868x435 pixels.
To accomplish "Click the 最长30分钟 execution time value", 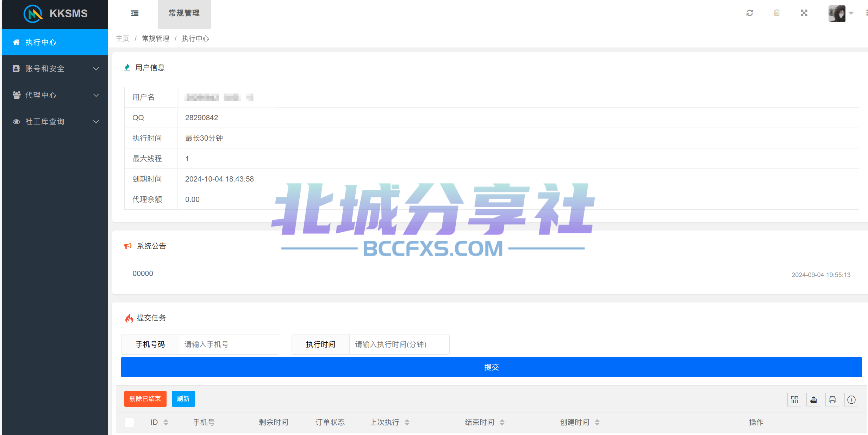I will (204, 138).
